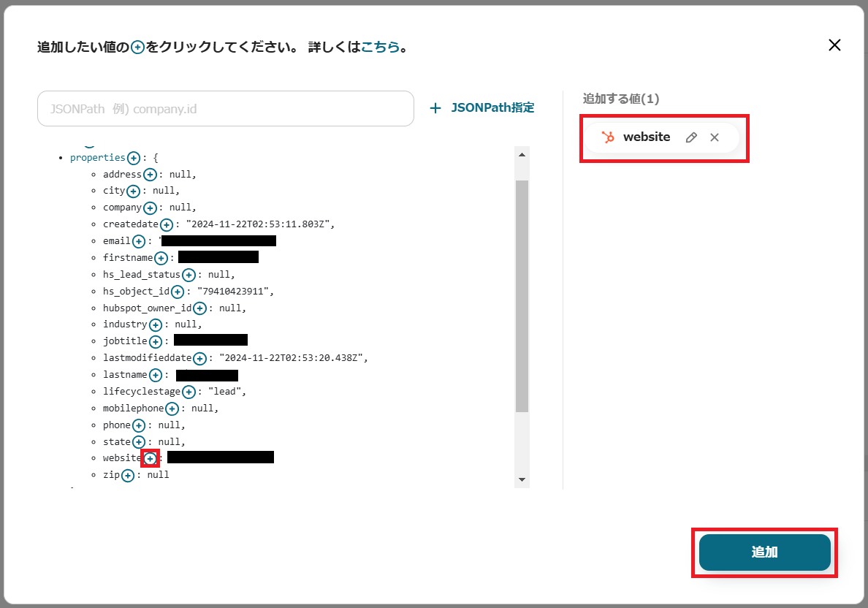The width and height of the screenshot is (868, 608).
Task: Add the lastmodifieddate value
Action: point(200,359)
